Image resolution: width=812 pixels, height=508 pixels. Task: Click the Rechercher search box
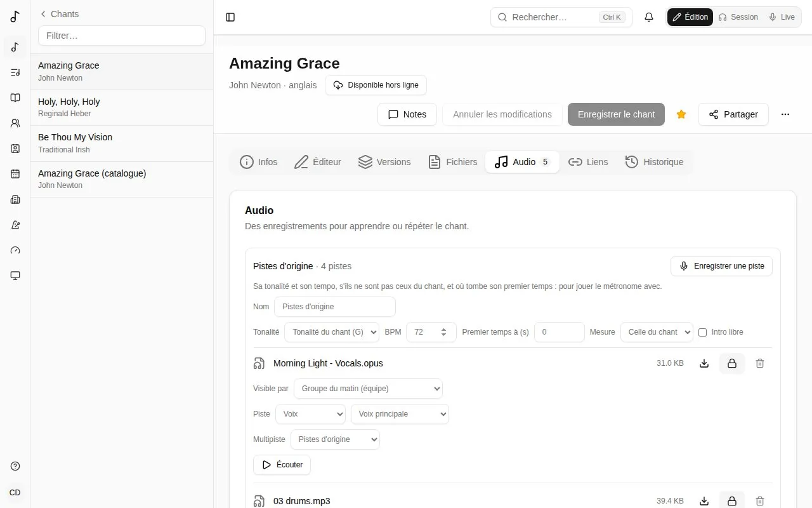click(561, 17)
